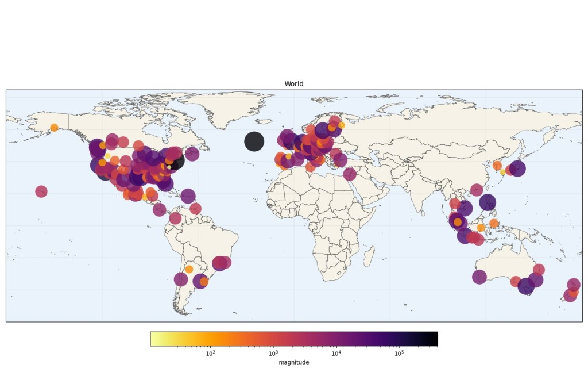Select the purple marker in Western Australia

479,277
